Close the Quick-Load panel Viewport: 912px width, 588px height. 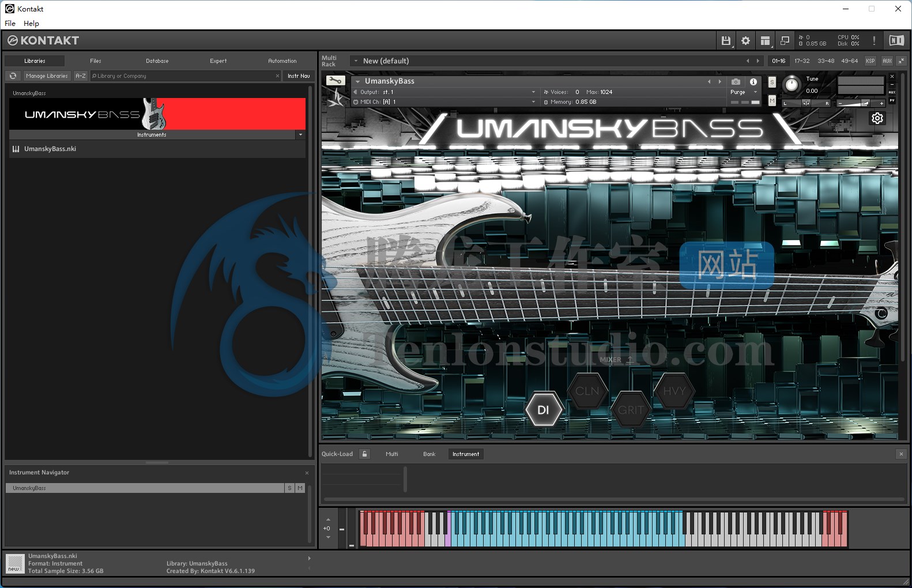(902, 454)
